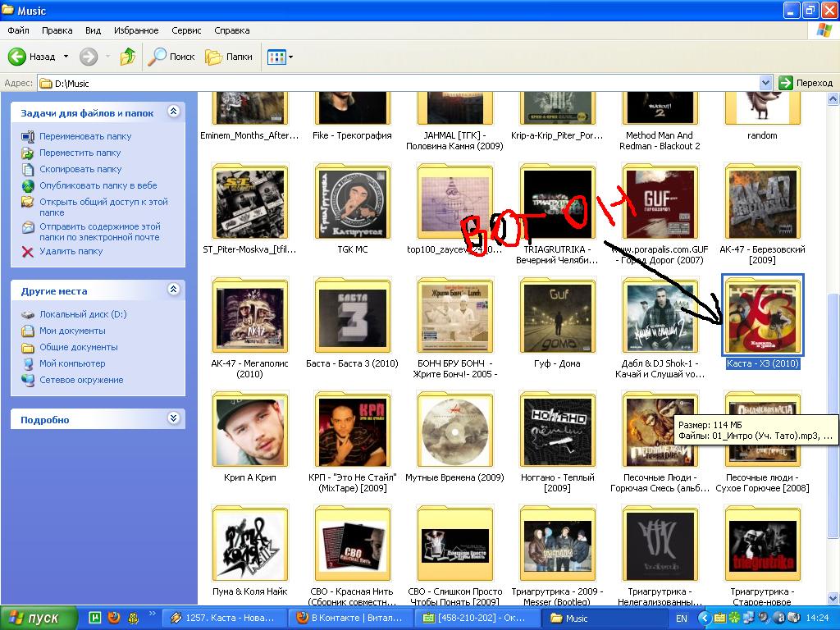Screen dimensions: 840x630
Task: Open Мой компьютер link
Action: 72,363
